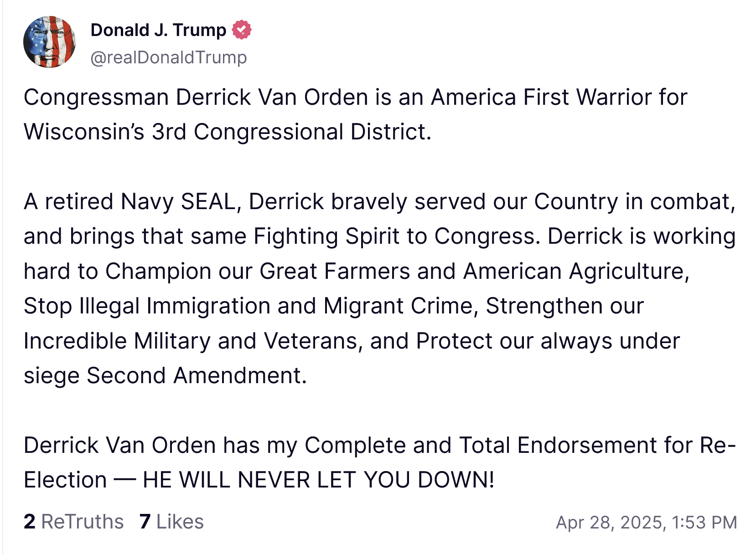
Task: Click the Donald J. Trump display name
Action: [158, 30]
